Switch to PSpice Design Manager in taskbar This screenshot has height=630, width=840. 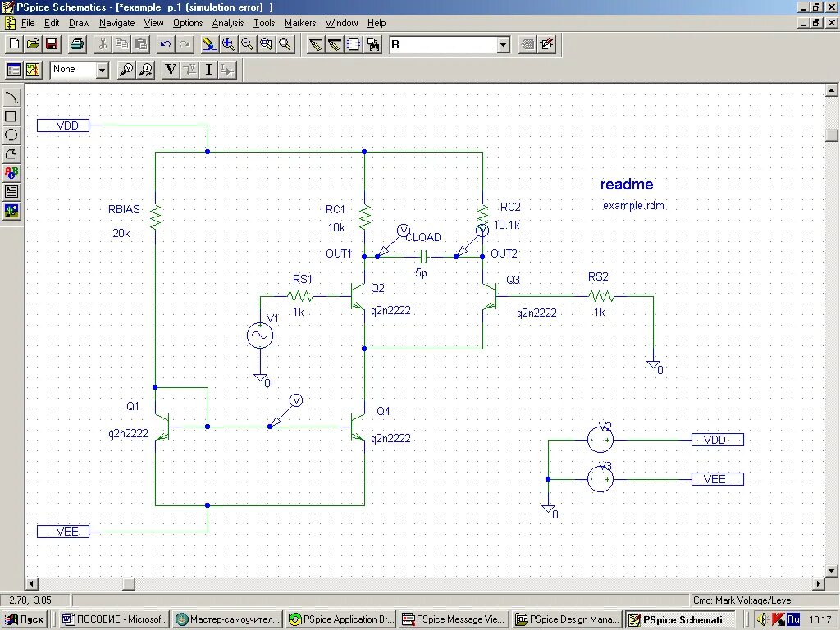coord(567,619)
